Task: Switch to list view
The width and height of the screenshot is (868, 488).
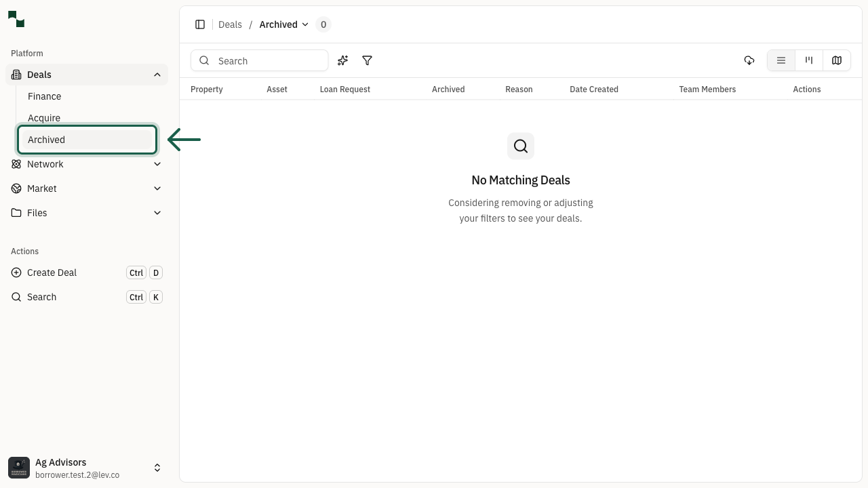Action: tap(781, 61)
